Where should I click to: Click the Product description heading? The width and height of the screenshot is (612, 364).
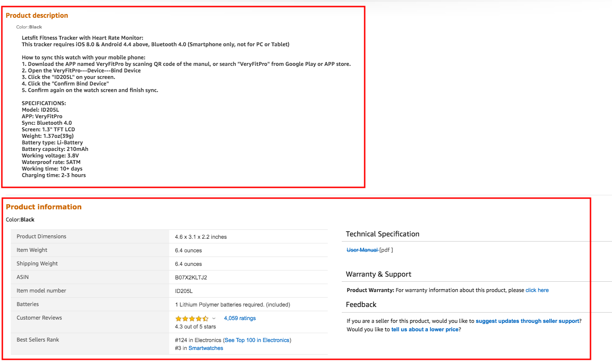[x=36, y=15]
